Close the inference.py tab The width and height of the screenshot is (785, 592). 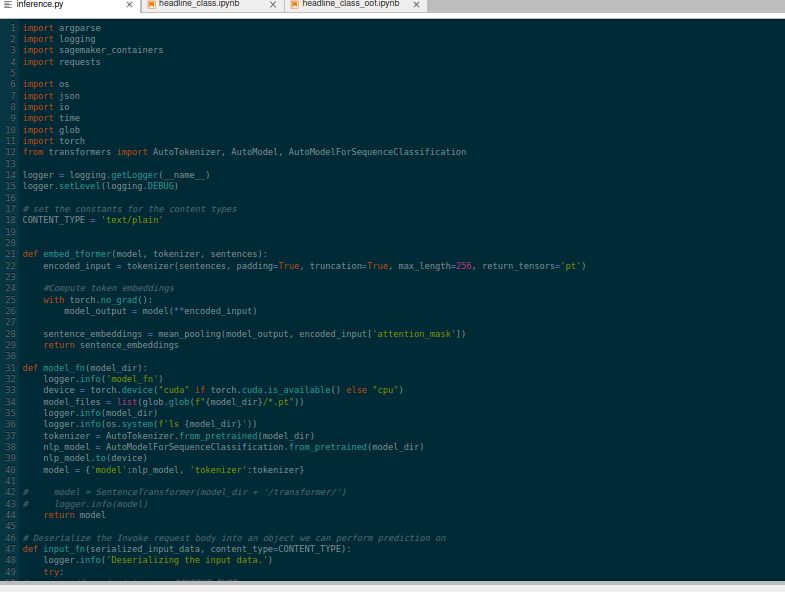pos(129,5)
